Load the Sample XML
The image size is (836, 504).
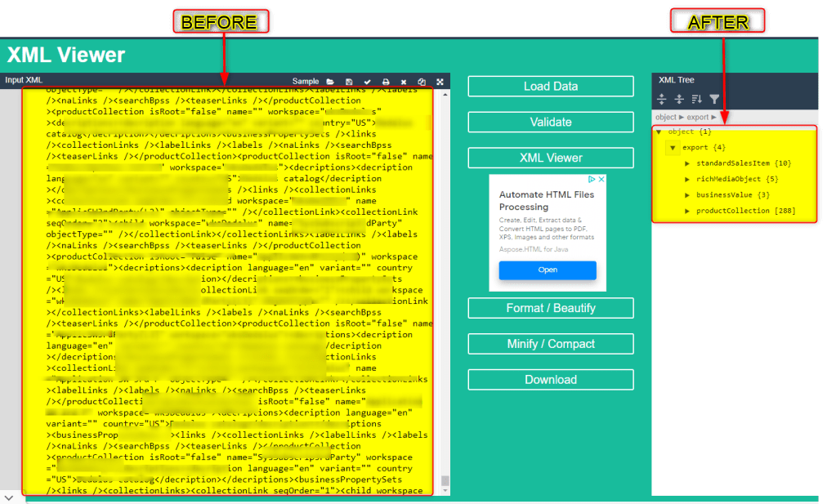click(x=306, y=82)
